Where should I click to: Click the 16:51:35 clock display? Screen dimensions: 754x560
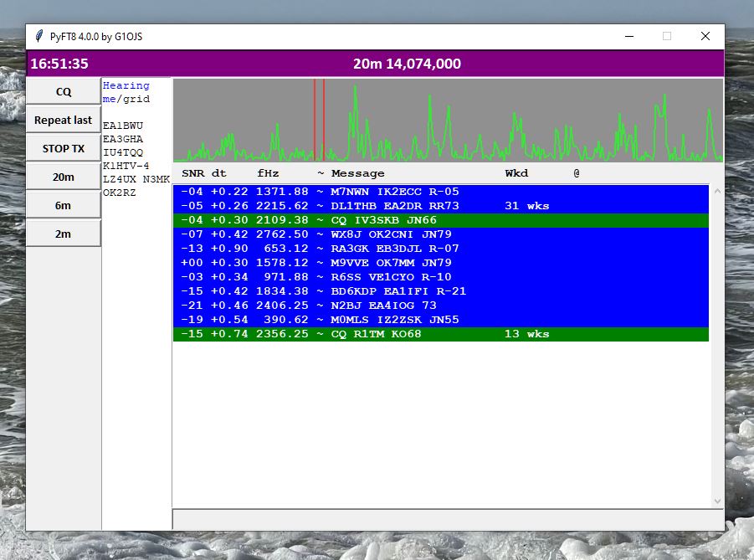coord(59,64)
